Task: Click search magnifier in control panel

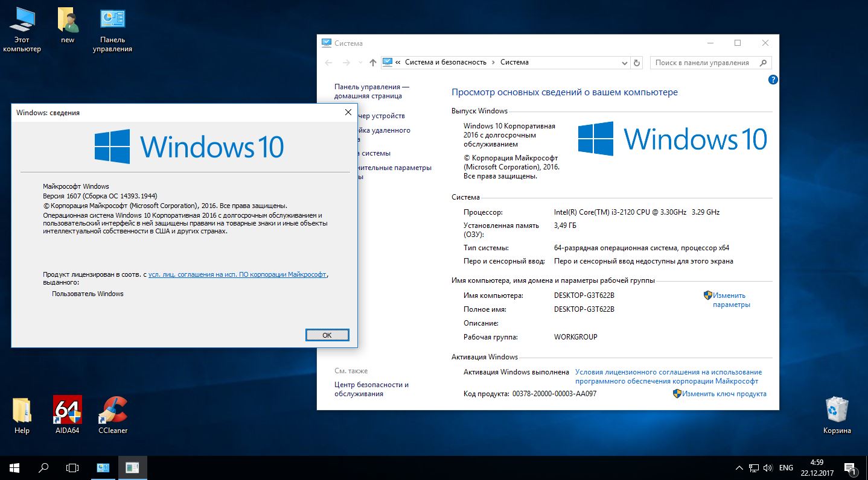Action: [764, 63]
